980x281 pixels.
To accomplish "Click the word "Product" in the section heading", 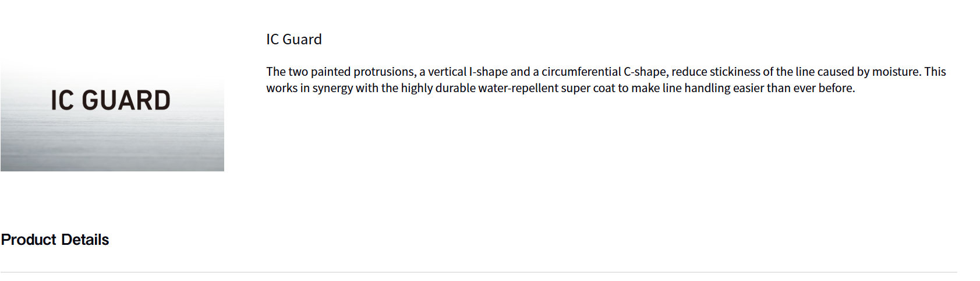I will coord(29,240).
